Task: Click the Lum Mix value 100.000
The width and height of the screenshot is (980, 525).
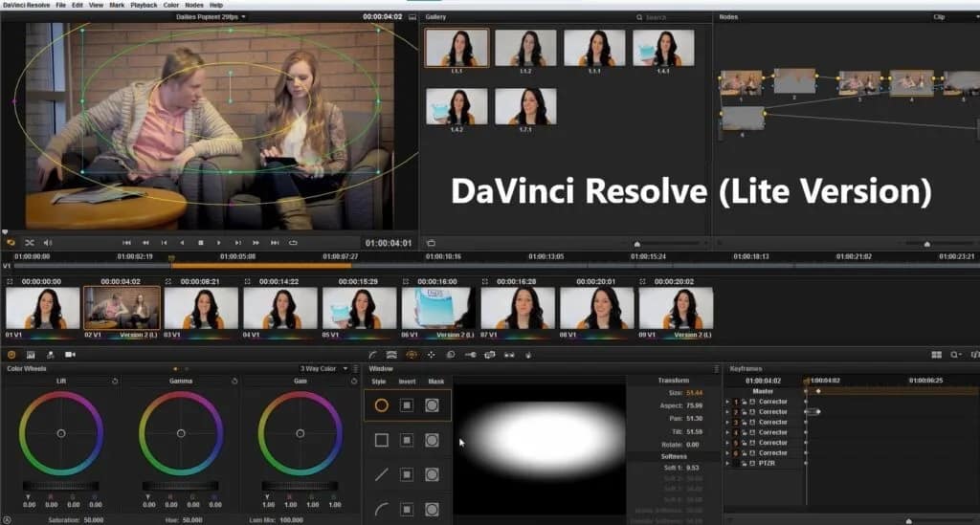Action: (292, 520)
